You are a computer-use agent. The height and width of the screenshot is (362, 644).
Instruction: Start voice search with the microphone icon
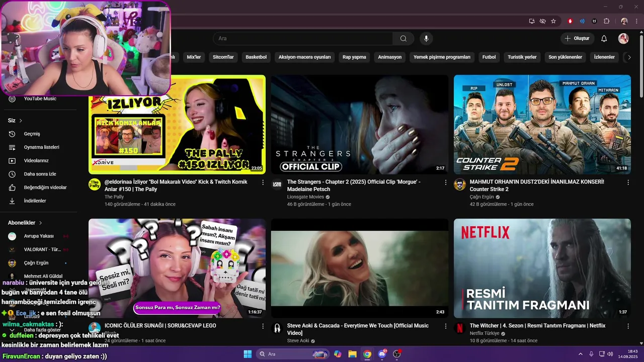tap(426, 39)
